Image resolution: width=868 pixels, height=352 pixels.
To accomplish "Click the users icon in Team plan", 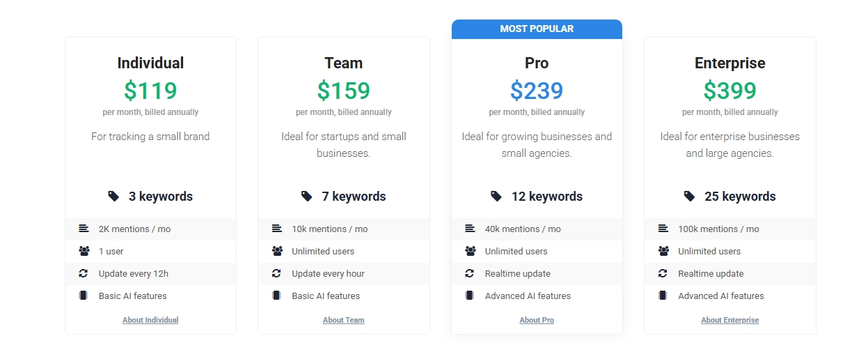I will click(x=277, y=251).
